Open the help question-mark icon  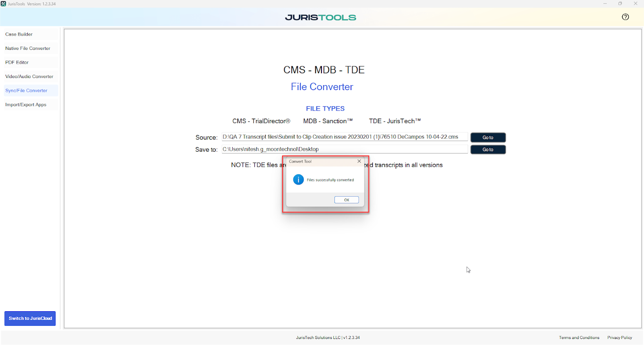pos(625,17)
